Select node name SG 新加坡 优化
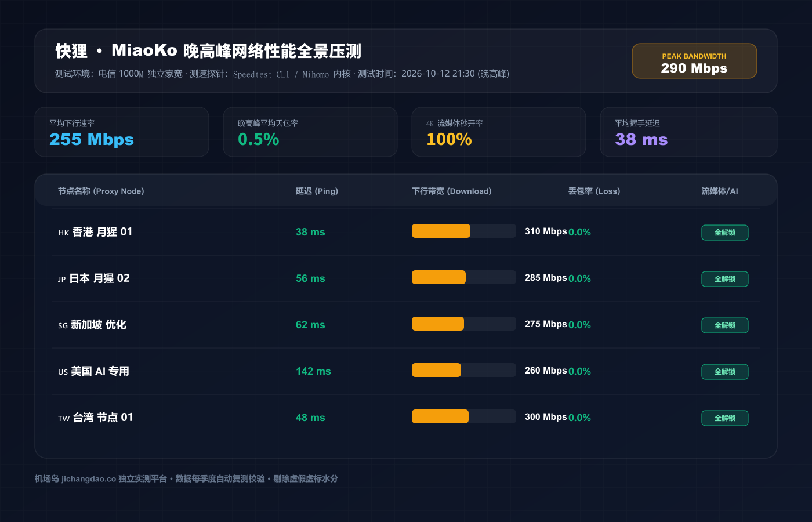The height and width of the screenshot is (522, 812). [x=92, y=325]
